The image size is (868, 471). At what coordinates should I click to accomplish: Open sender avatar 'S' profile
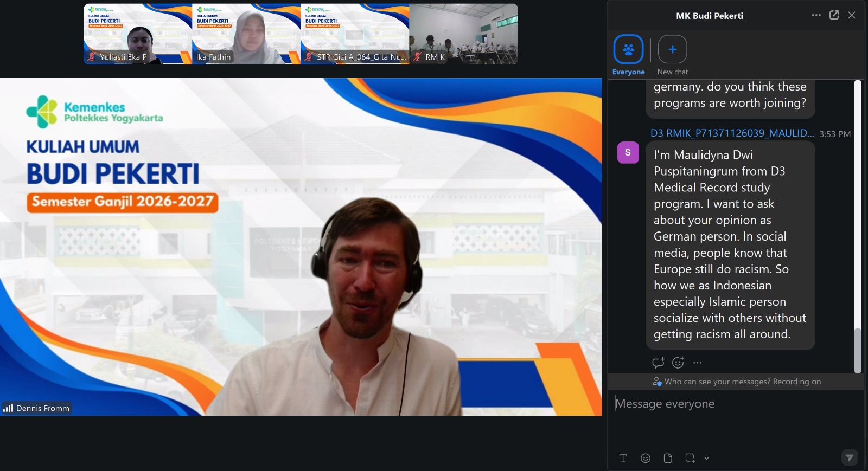click(x=628, y=152)
